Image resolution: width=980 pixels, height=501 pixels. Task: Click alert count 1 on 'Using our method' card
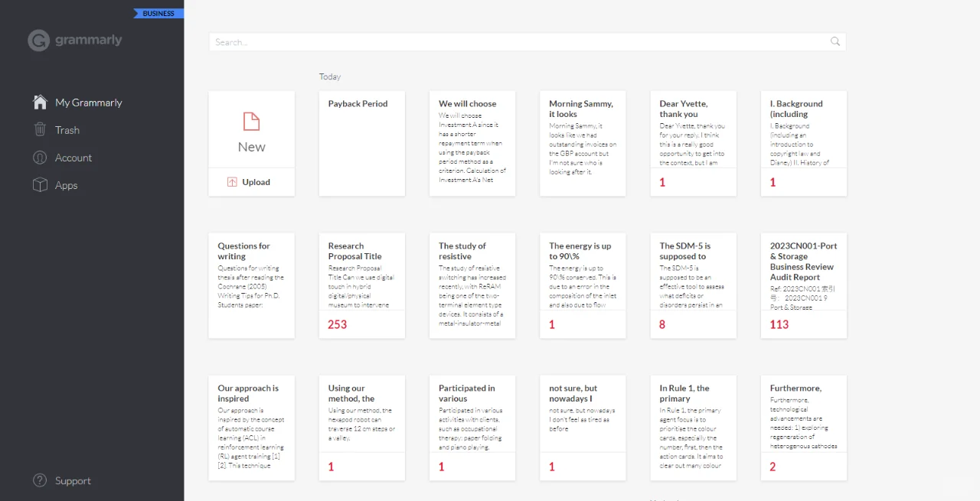tap(331, 467)
